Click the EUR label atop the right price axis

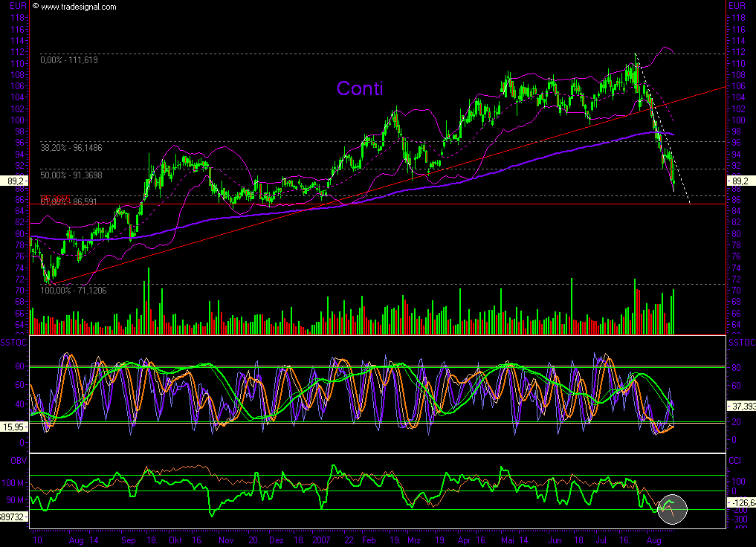pyautogui.click(x=737, y=6)
